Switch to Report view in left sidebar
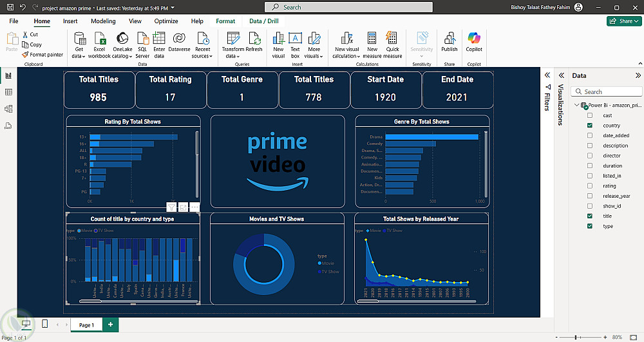Image resolution: width=644 pixels, height=342 pixels. (8, 75)
